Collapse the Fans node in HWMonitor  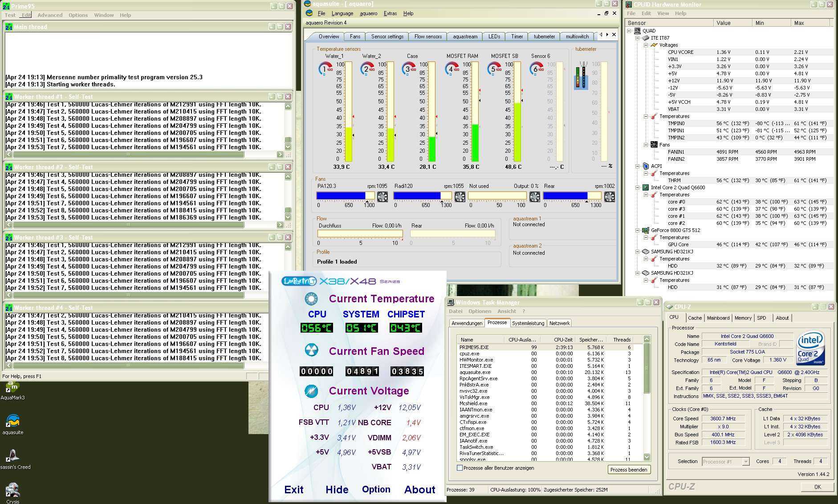pos(646,145)
